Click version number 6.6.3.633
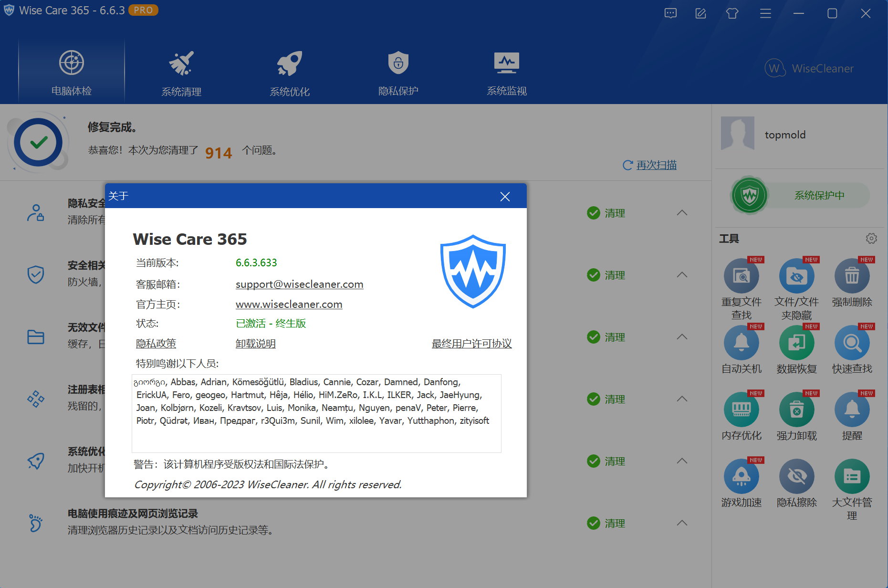The height and width of the screenshot is (588, 888). coord(256,263)
